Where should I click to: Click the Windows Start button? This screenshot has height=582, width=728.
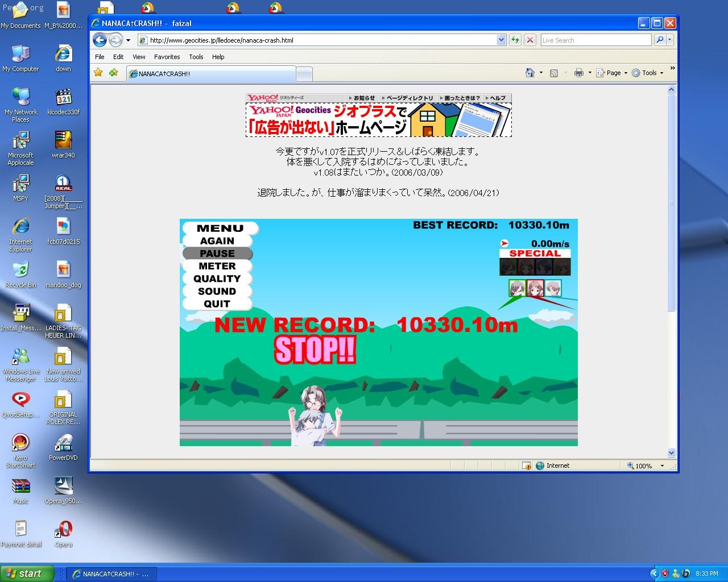pyautogui.click(x=27, y=573)
